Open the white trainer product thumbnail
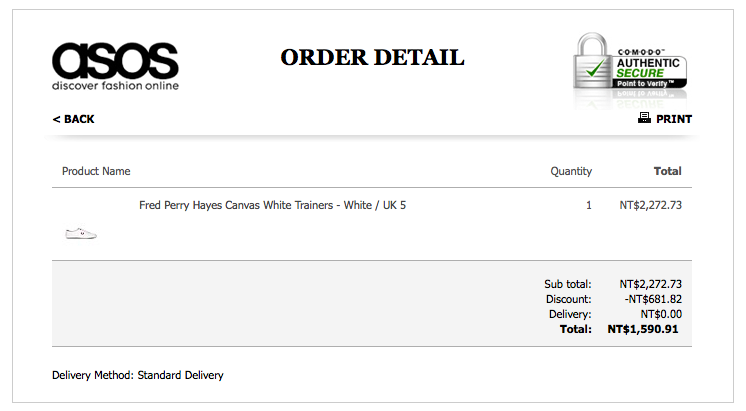Image resolution: width=746 pixels, height=411 pixels. pyautogui.click(x=81, y=233)
